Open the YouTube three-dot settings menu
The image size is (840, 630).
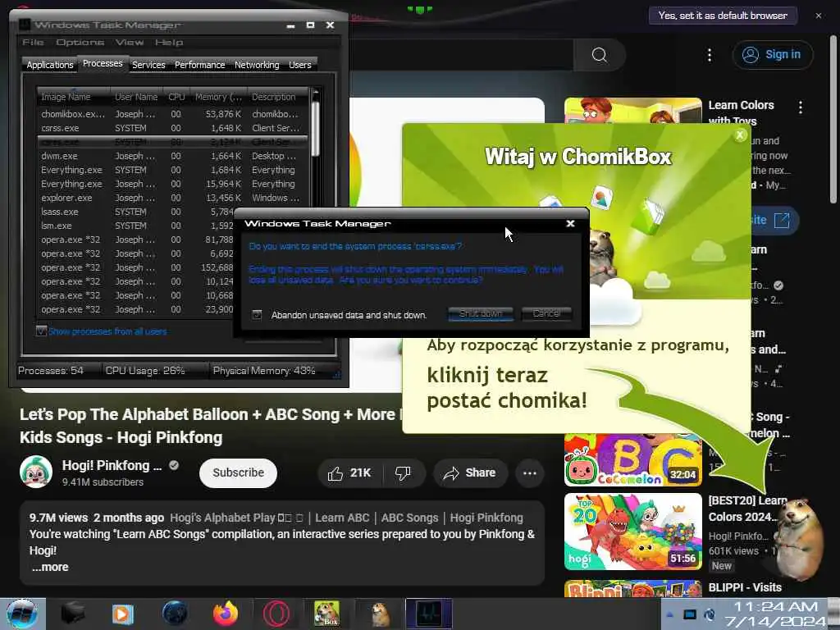[x=710, y=55]
